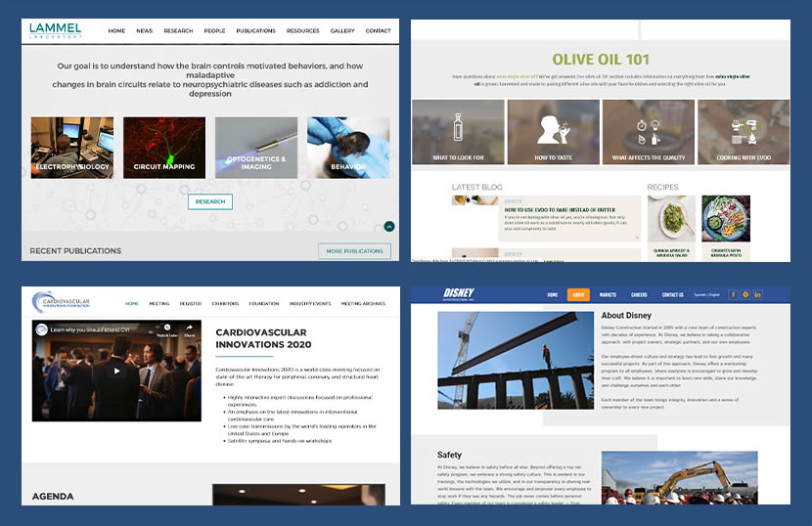
Task: Open the EVOO baking blog post thumbnail
Action: 474,200
